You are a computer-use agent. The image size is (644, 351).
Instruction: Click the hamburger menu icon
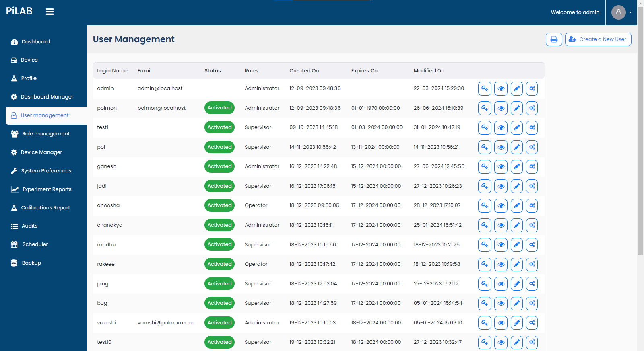[50, 12]
